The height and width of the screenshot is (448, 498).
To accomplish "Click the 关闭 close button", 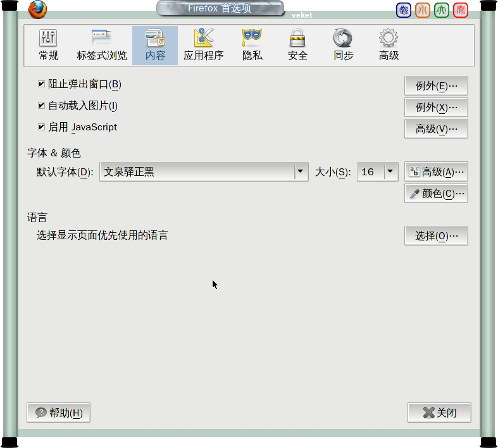I will tap(439, 413).
